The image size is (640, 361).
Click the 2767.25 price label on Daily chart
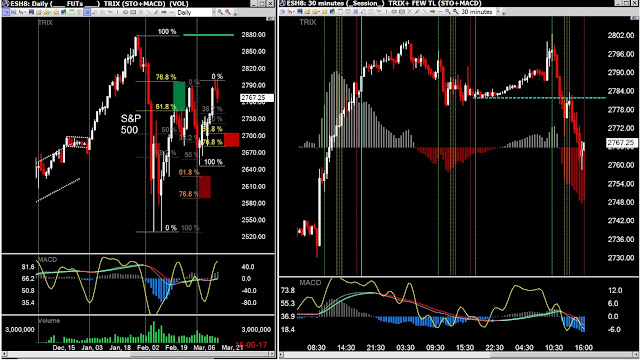point(256,98)
